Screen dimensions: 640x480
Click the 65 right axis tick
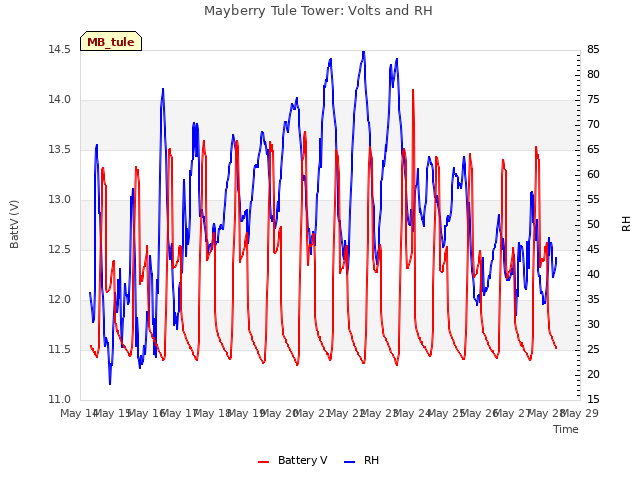coord(593,150)
